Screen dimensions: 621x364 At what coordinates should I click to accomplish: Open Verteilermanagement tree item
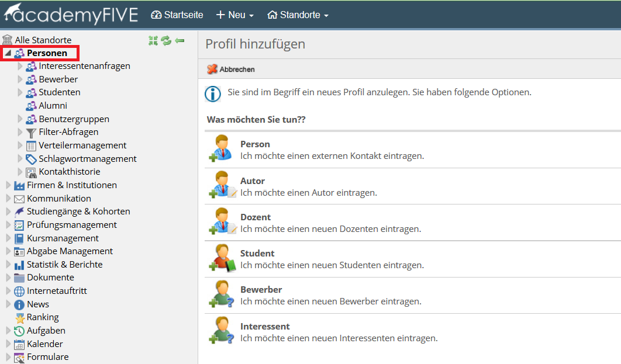(x=82, y=145)
